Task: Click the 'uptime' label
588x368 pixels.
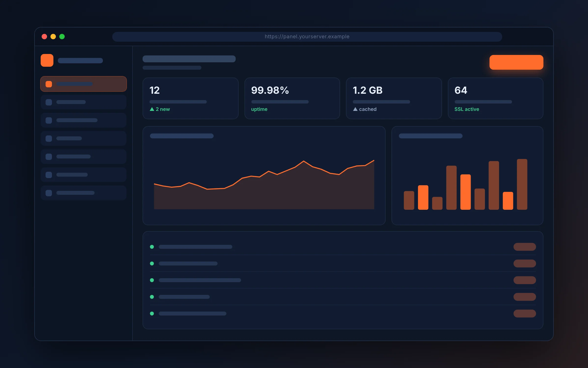Action: 259,109
